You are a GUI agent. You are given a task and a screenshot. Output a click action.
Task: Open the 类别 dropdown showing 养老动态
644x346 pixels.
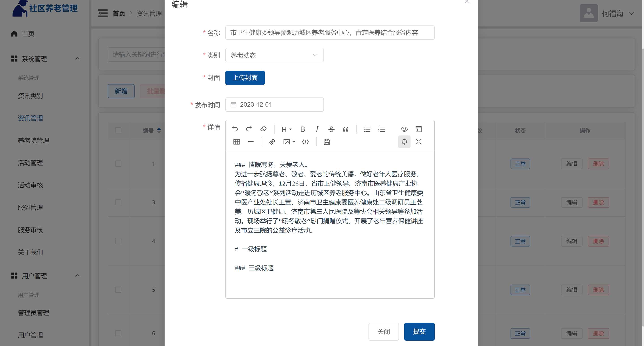click(274, 55)
